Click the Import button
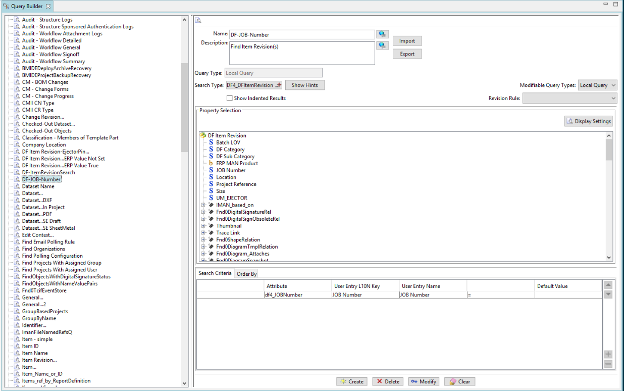Image resolution: width=624 pixels, height=392 pixels. pyautogui.click(x=407, y=41)
